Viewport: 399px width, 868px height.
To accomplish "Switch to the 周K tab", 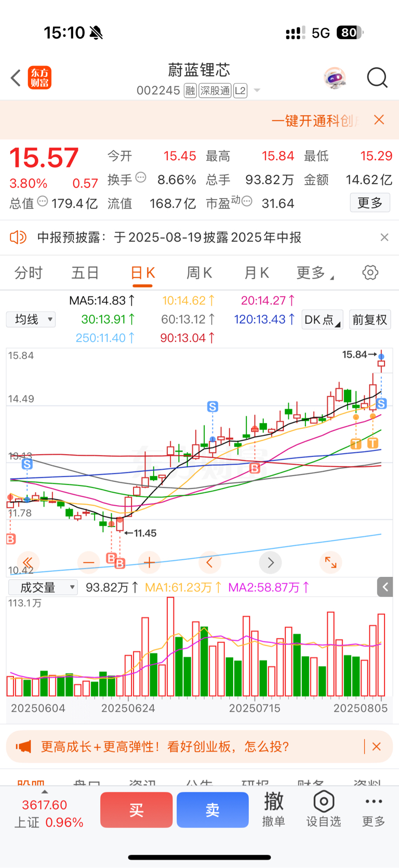I will (199, 272).
